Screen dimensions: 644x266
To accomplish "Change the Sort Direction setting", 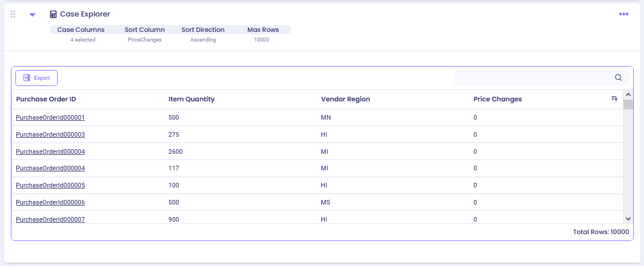I will coord(203,30).
